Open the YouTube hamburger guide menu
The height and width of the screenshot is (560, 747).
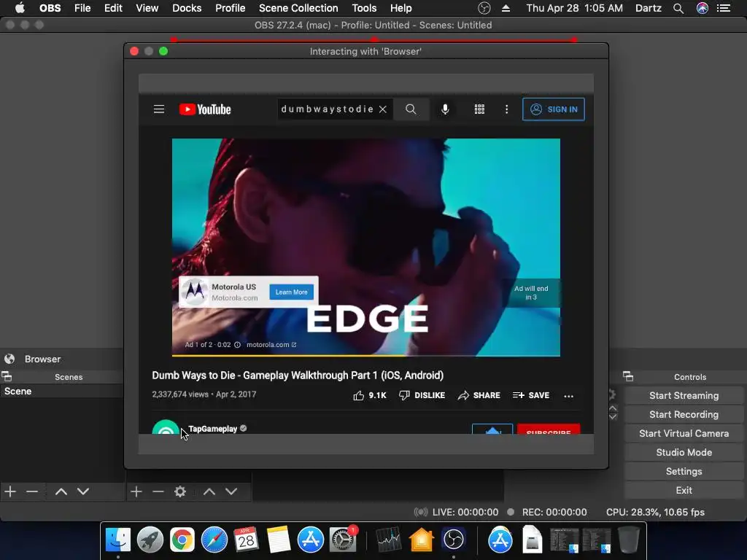158,109
